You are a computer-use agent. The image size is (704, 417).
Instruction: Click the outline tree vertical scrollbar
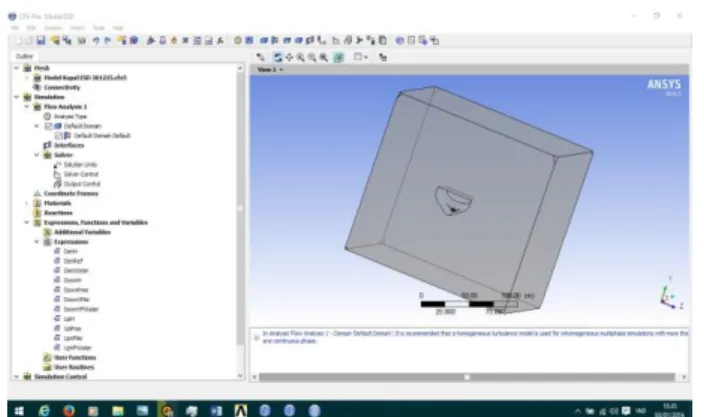(240, 211)
